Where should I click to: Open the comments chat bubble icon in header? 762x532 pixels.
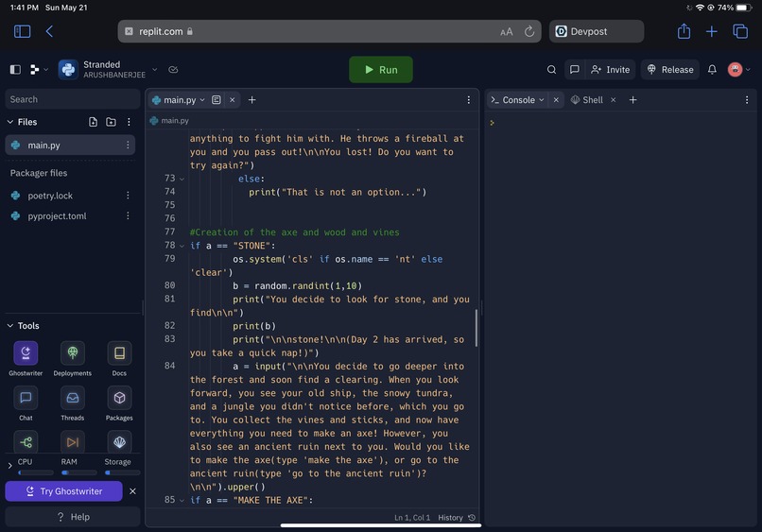(x=575, y=70)
